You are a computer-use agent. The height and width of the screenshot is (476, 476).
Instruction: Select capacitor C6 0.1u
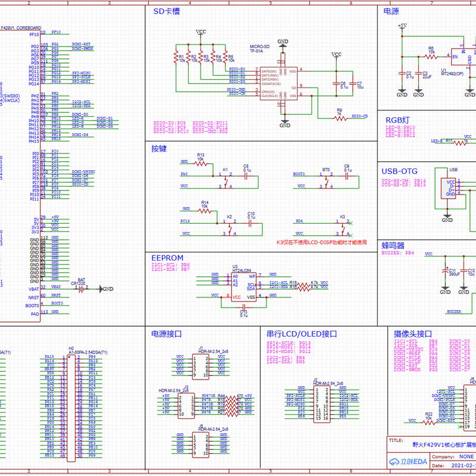tap(336, 83)
